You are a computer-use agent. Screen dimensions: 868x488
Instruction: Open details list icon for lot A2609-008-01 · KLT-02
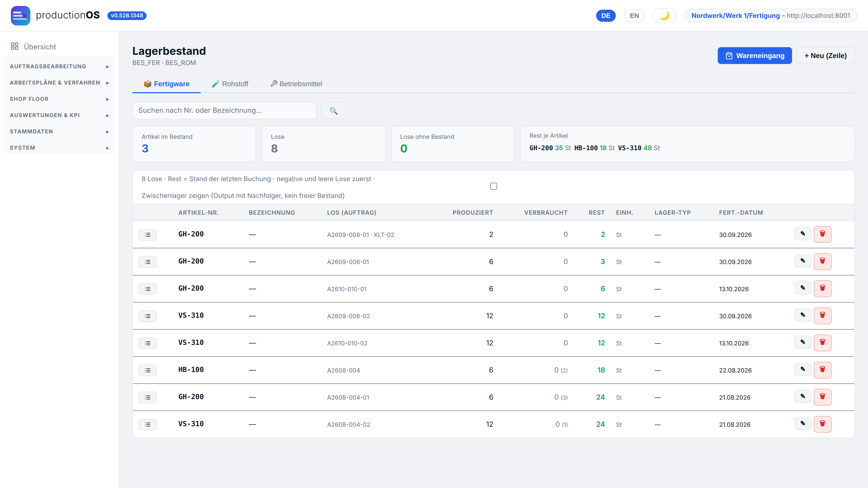pyautogui.click(x=147, y=235)
